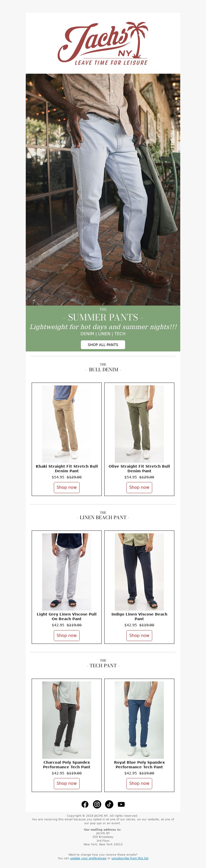206x868 pixels.
Task: Open the update your preferences link
Action: pyautogui.click(x=88, y=858)
